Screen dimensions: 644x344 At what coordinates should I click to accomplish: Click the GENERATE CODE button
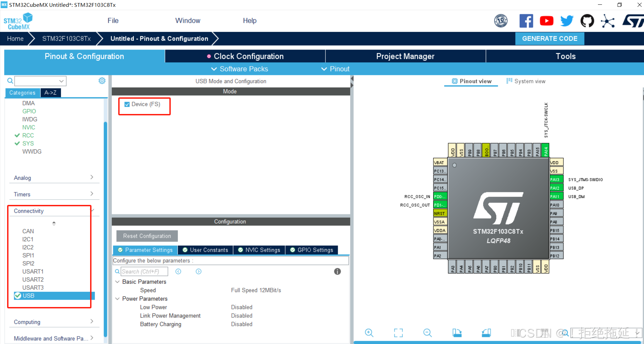tap(549, 39)
